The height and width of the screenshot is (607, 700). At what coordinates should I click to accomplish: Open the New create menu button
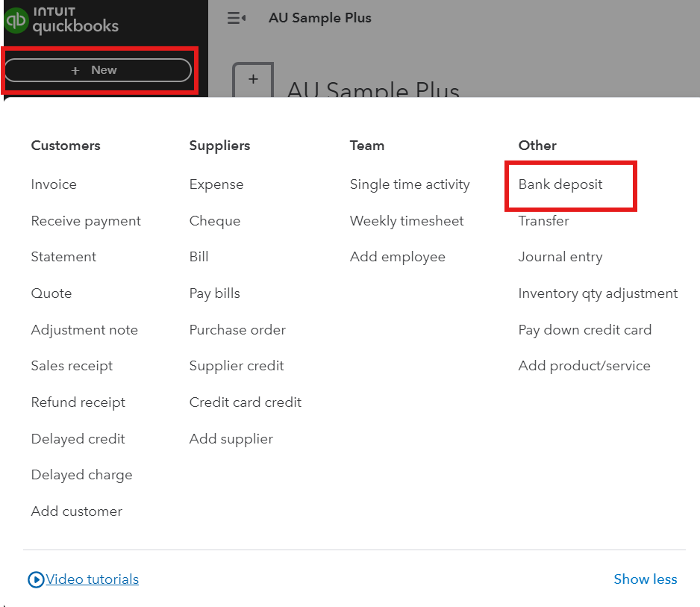[98, 70]
